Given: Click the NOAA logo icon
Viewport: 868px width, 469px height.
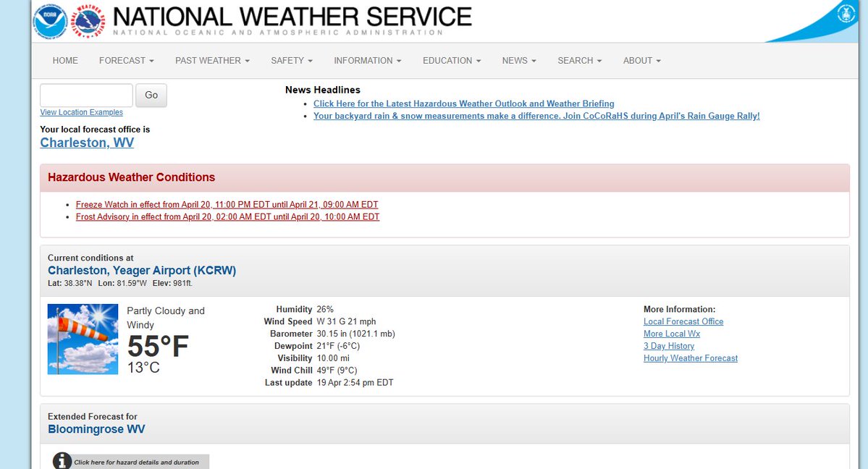Looking at the screenshot, I should [x=51, y=21].
